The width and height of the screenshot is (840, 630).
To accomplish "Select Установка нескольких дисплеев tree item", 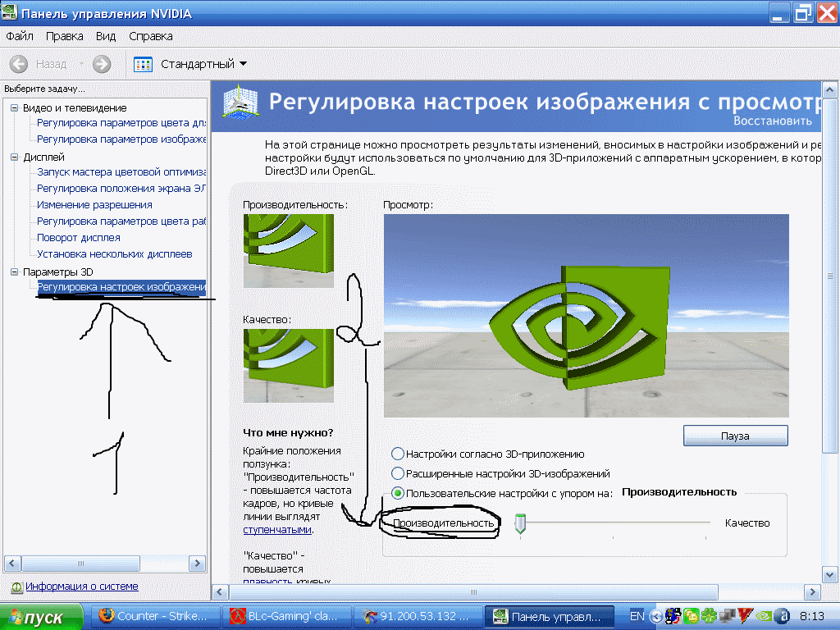I will coord(114,254).
